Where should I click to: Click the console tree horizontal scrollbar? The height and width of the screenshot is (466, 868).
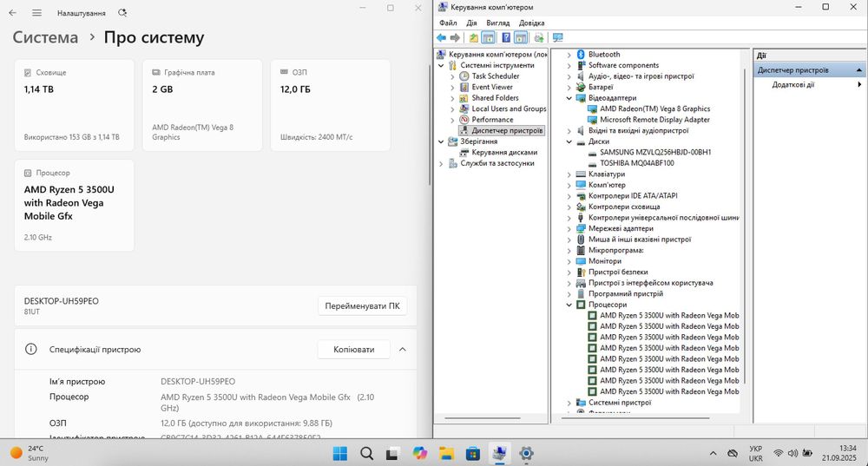pyautogui.click(x=482, y=418)
